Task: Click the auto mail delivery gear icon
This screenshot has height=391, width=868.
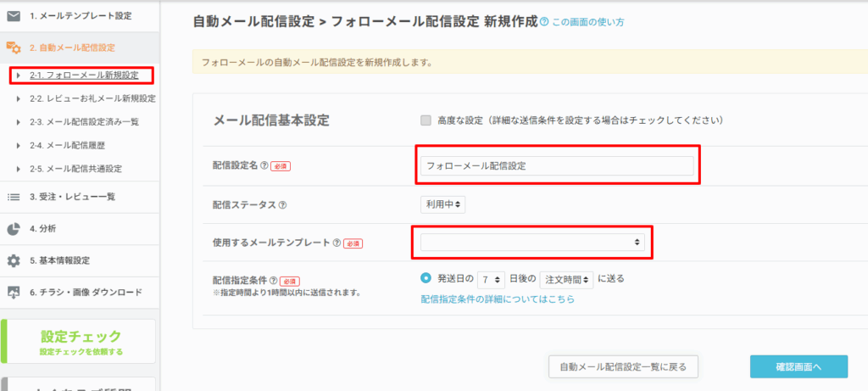Action: point(14,47)
